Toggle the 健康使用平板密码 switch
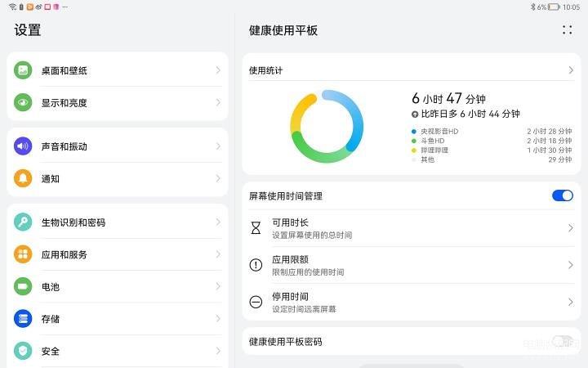Image resolution: width=588 pixels, height=368 pixels. [563, 341]
